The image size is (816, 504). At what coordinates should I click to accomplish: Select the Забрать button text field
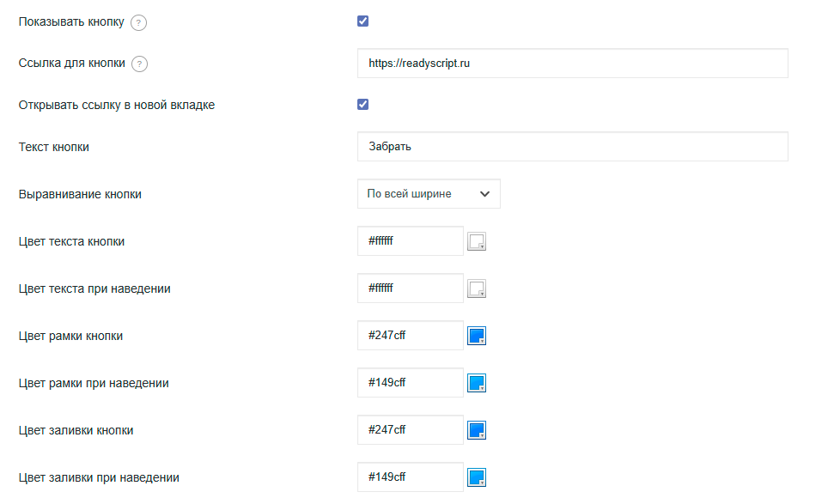572,146
